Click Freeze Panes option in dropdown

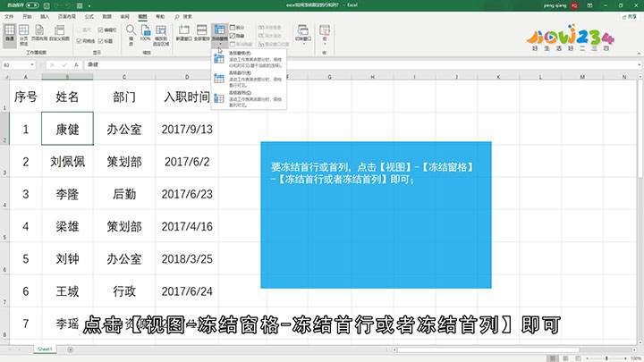[249, 60]
